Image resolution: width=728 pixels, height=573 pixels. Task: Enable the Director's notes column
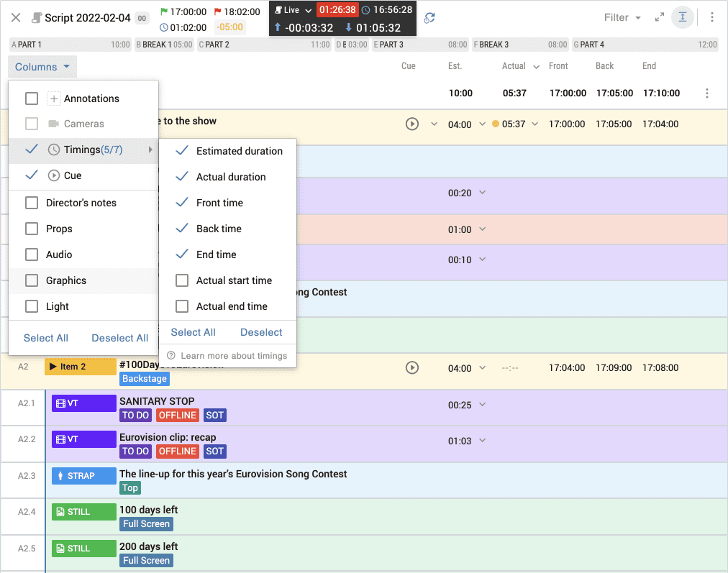(32, 203)
